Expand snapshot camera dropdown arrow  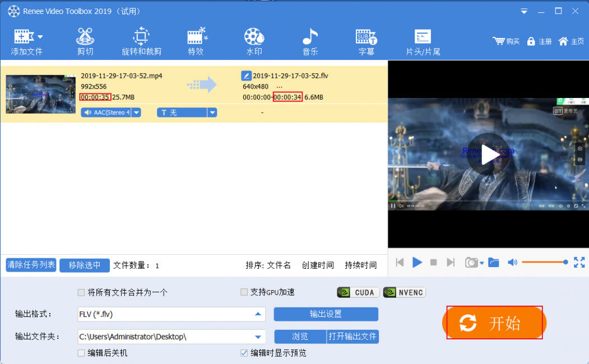[481, 263]
